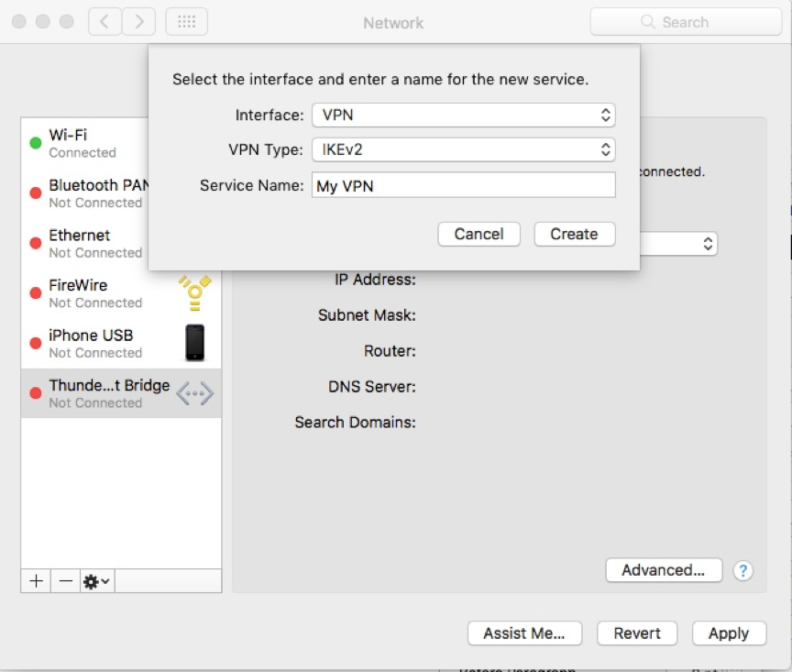
Task: Click the red Ethernet status dot
Action: (36, 243)
